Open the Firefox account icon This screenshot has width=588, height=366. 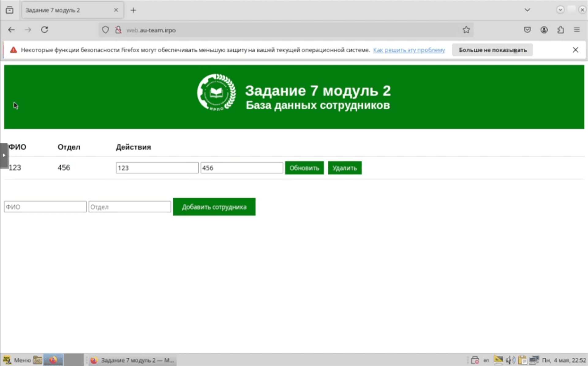click(544, 30)
